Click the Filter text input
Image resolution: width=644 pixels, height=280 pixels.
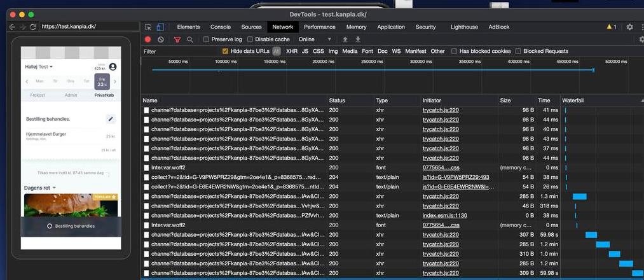coord(181,52)
